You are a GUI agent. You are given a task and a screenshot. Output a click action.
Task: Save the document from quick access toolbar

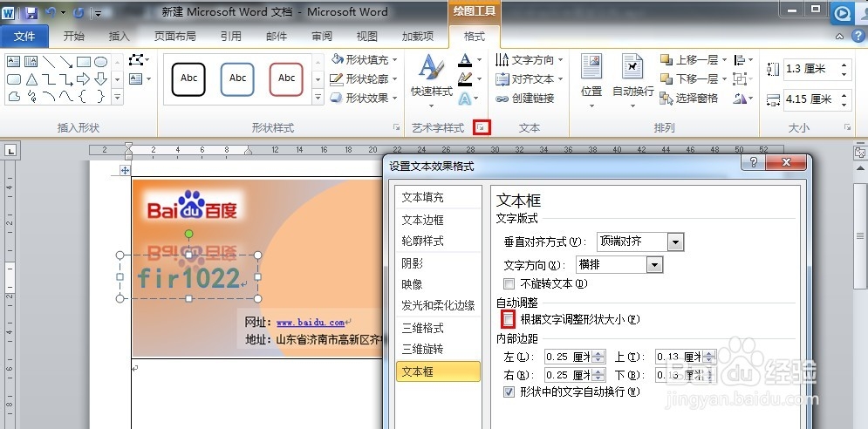pos(31,12)
